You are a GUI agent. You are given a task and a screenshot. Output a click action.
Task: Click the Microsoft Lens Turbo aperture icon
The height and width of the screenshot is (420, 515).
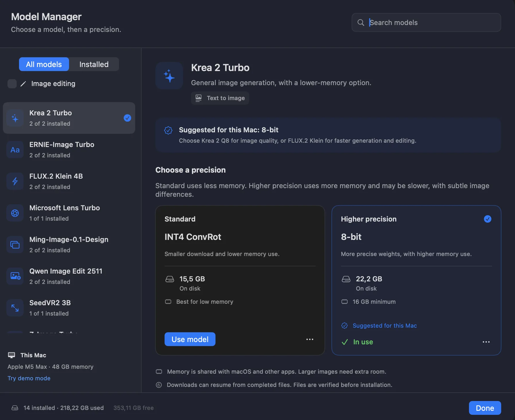point(15,213)
